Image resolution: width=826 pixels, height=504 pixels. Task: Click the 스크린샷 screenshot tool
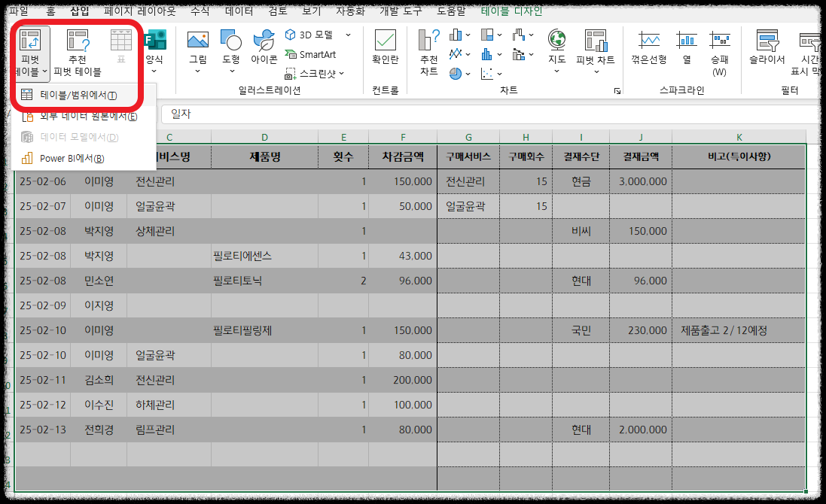(x=310, y=74)
